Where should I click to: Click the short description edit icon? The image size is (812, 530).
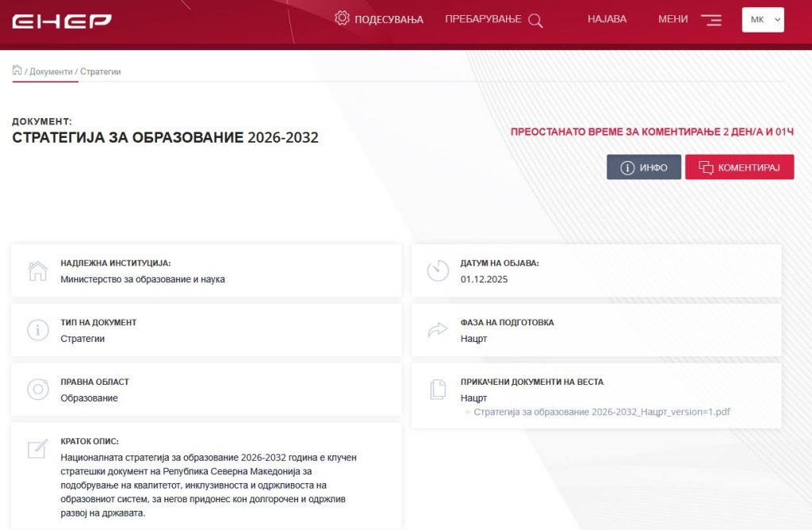tap(38, 449)
